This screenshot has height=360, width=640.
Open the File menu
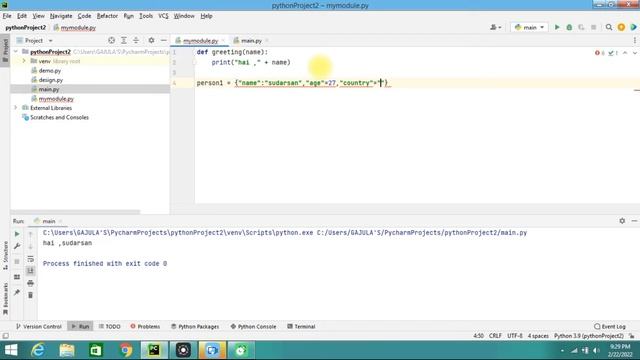7,16
